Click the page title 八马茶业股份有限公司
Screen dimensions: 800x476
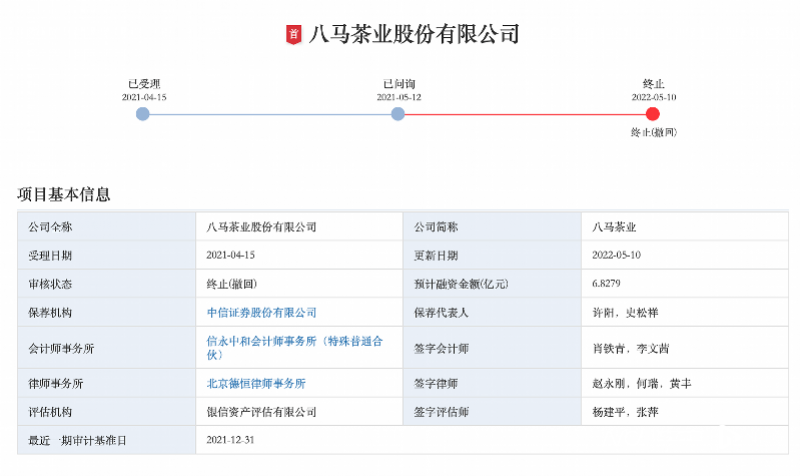pos(414,34)
